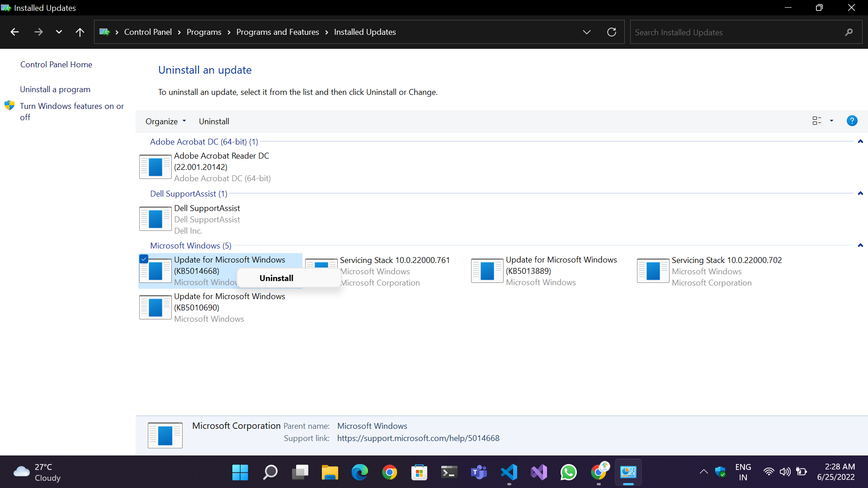Switch the ENG IN input language indicator
868x488 pixels.
click(743, 472)
